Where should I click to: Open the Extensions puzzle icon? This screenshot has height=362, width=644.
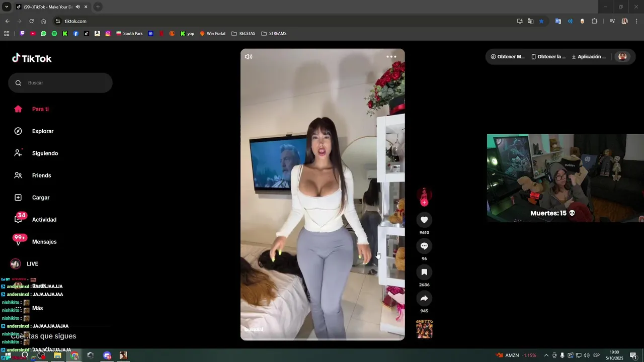point(595,21)
